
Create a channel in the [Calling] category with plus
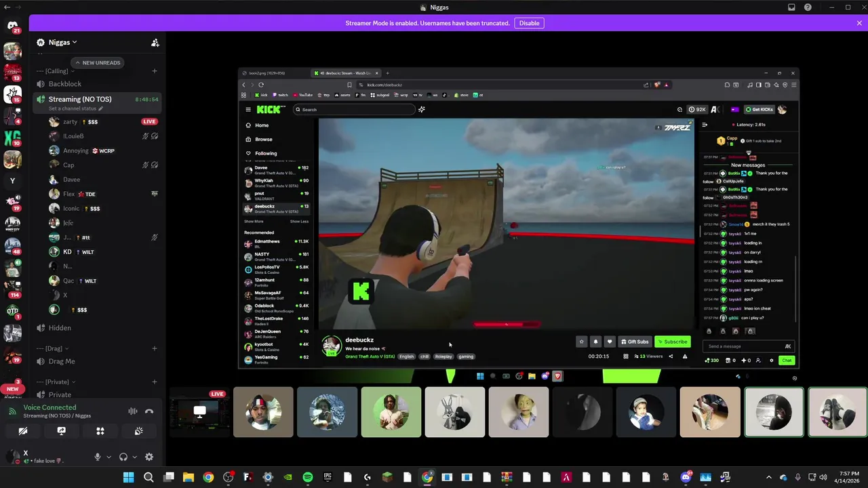pyautogui.click(x=155, y=70)
